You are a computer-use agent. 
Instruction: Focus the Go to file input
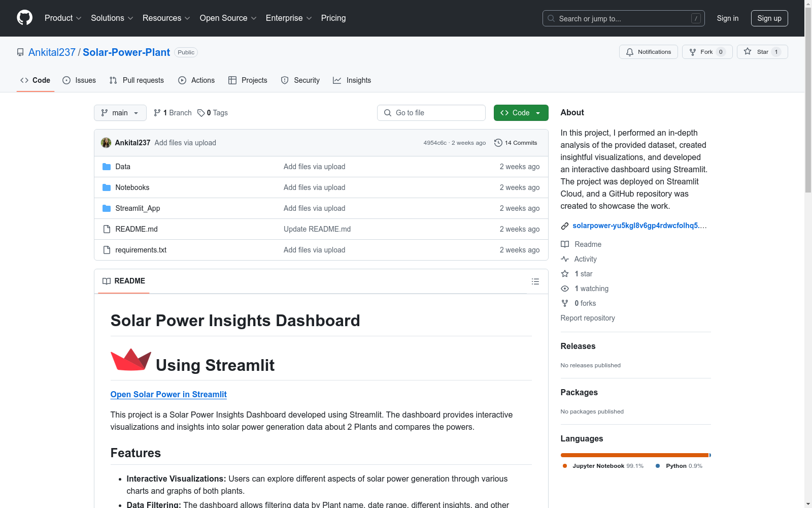tap(431, 113)
